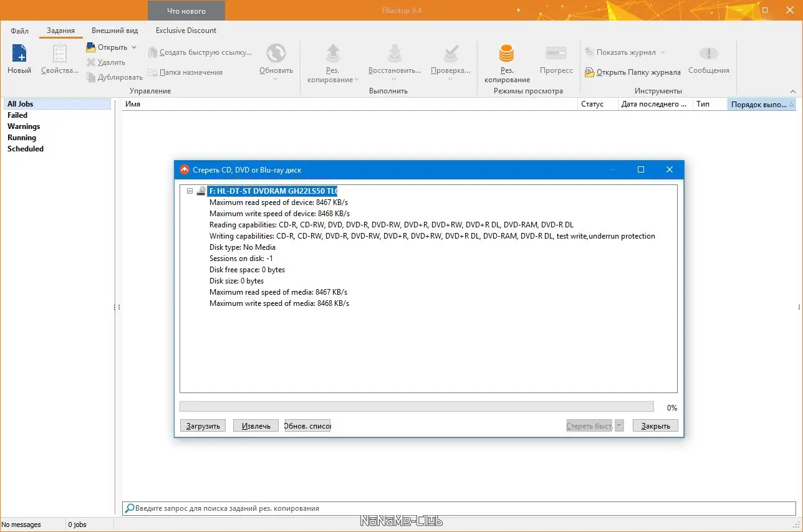Click the Закрыть button in the dialog

(x=655, y=425)
